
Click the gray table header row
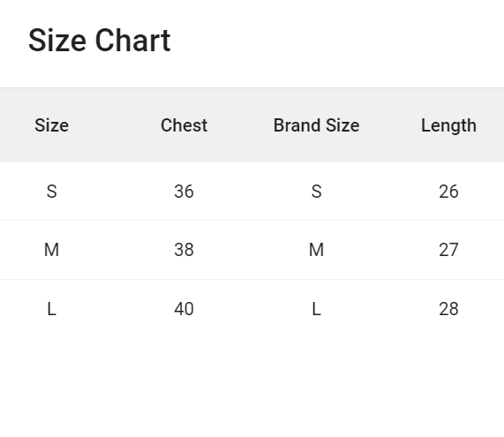(x=252, y=125)
